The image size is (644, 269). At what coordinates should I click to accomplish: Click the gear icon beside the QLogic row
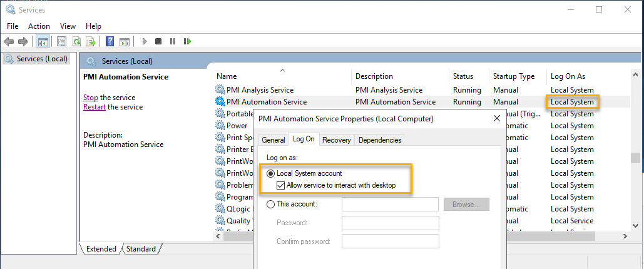pos(220,208)
